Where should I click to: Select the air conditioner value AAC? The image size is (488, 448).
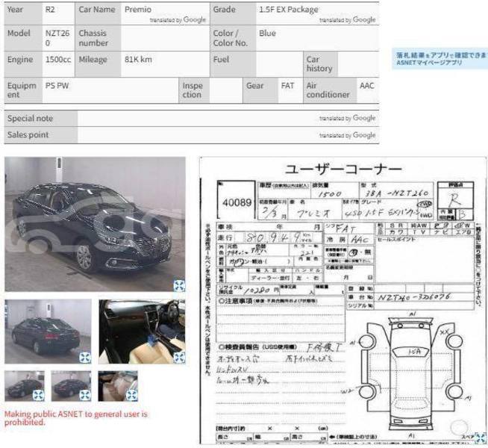click(366, 86)
